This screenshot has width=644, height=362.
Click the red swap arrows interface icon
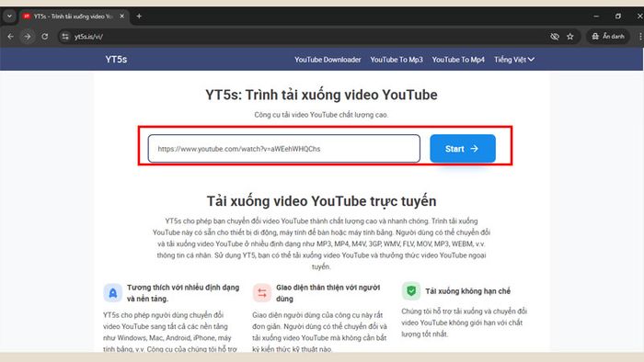262,293
